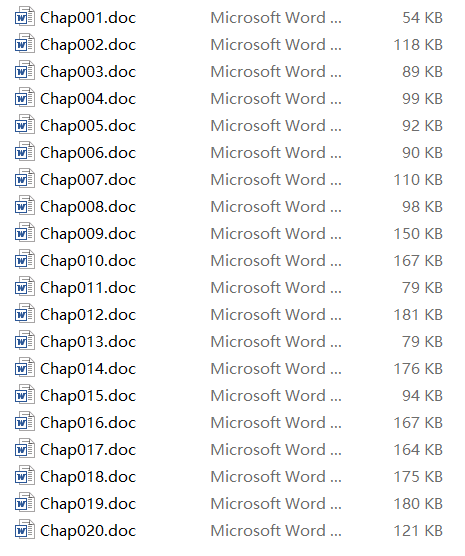The width and height of the screenshot is (465, 556).
Task: Select the file name Chap002.doc
Action: pyautogui.click(x=88, y=45)
